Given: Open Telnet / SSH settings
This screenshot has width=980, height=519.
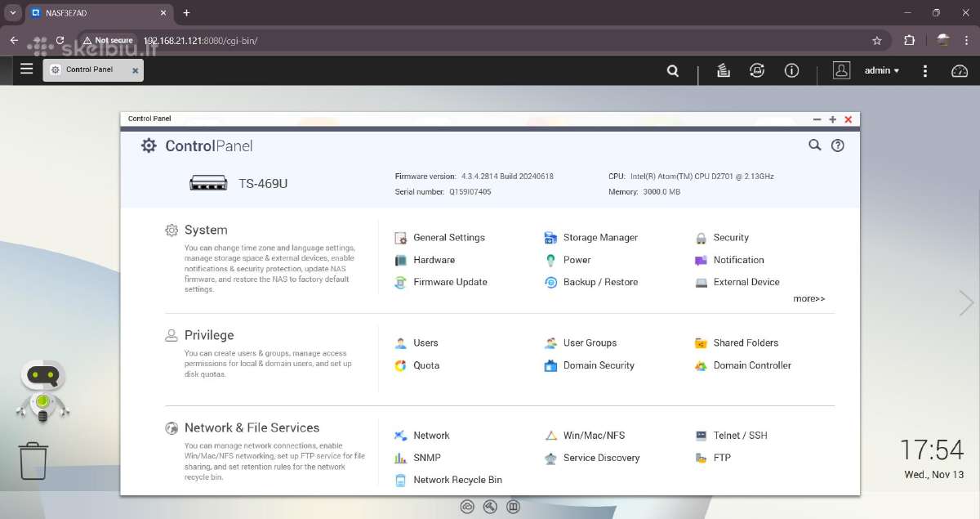Looking at the screenshot, I should (x=732, y=436).
